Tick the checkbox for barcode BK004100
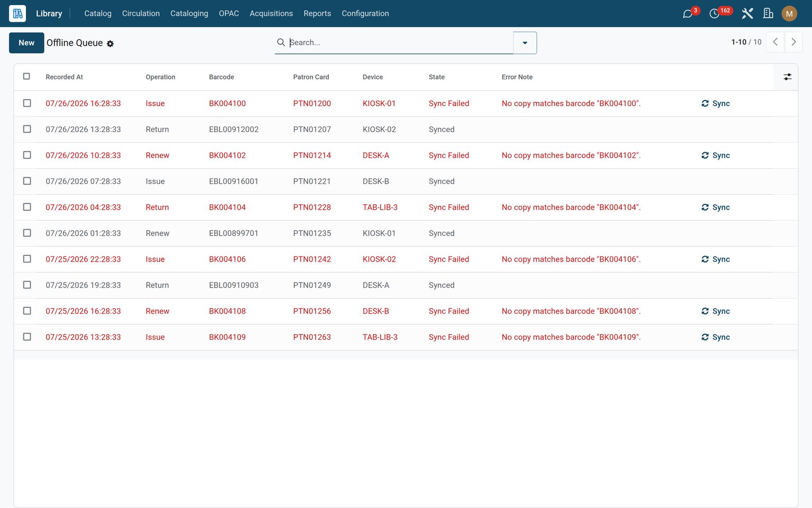This screenshot has width=812, height=508. click(x=27, y=103)
